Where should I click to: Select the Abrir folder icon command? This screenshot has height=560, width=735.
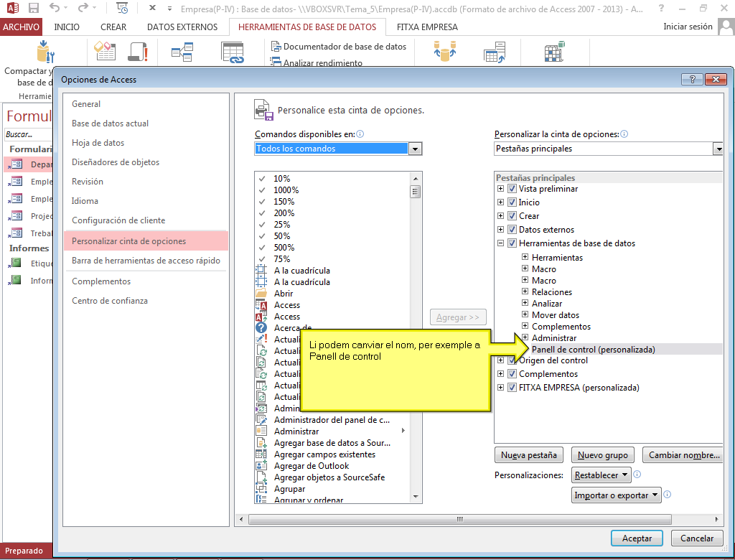point(261,293)
